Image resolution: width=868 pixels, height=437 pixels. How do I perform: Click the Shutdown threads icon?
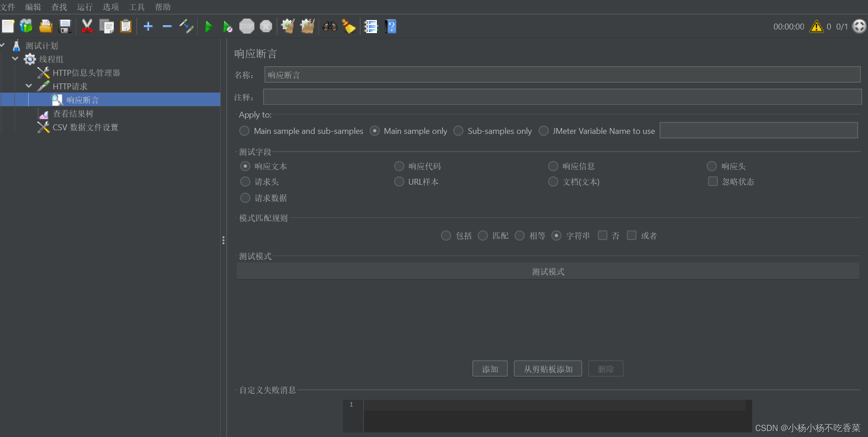[266, 26]
